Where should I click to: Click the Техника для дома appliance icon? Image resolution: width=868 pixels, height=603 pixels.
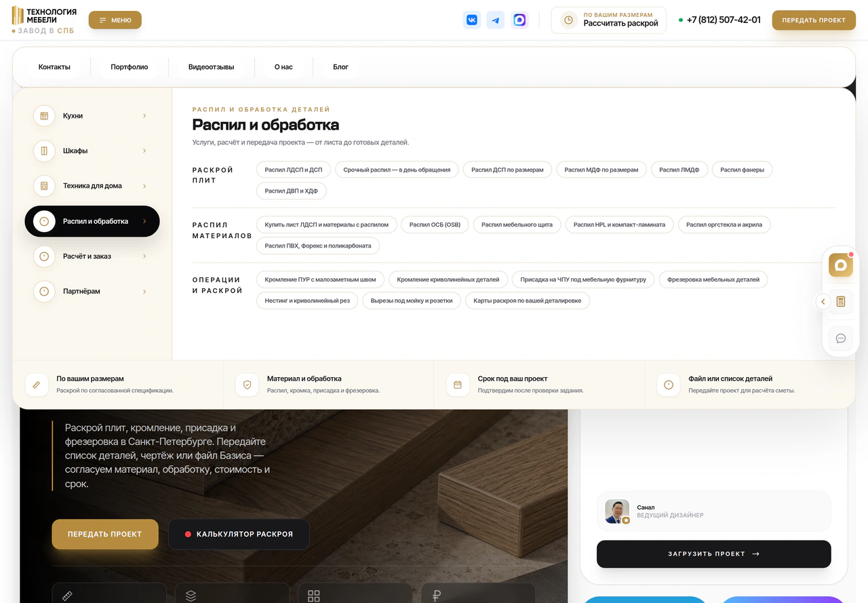click(x=44, y=186)
